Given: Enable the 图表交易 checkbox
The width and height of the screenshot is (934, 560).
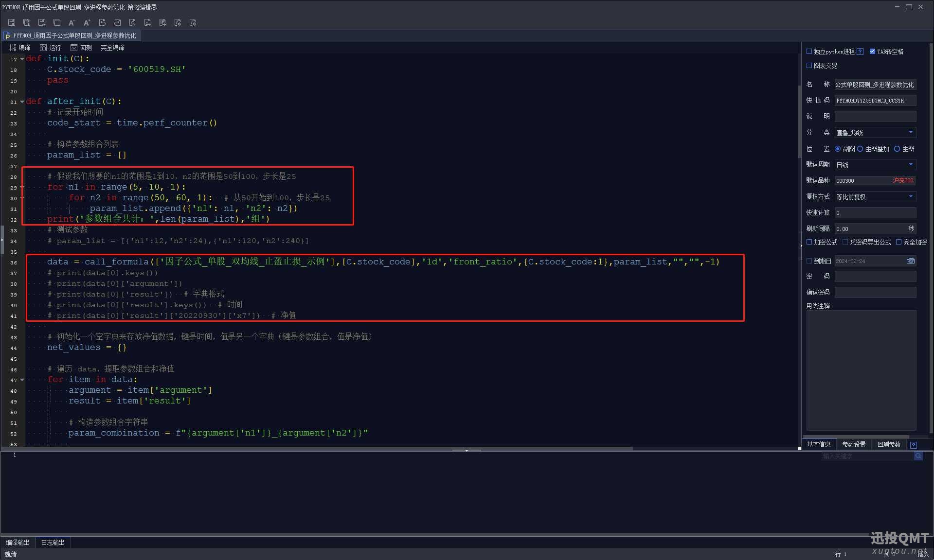Looking at the screenshot, I should point(809,65).
